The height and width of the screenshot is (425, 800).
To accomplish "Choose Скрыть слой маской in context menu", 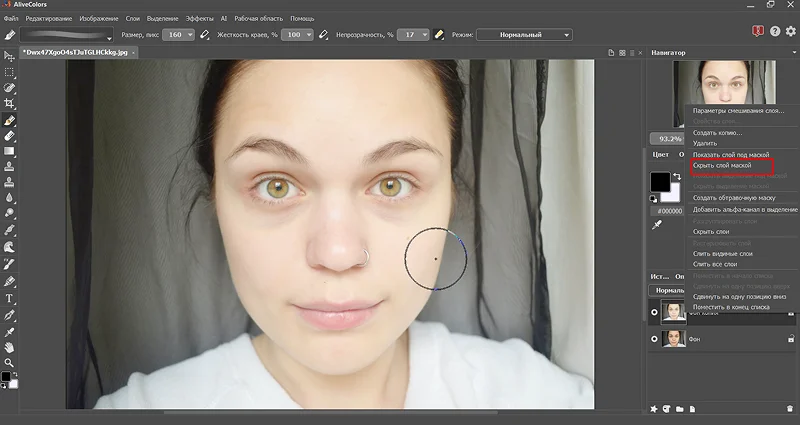I will (x=721, y=165).
